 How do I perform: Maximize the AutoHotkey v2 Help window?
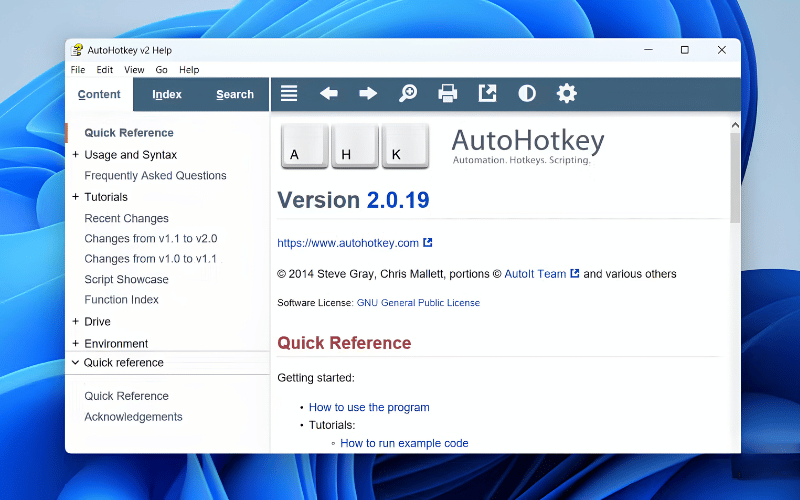[685, 50]
